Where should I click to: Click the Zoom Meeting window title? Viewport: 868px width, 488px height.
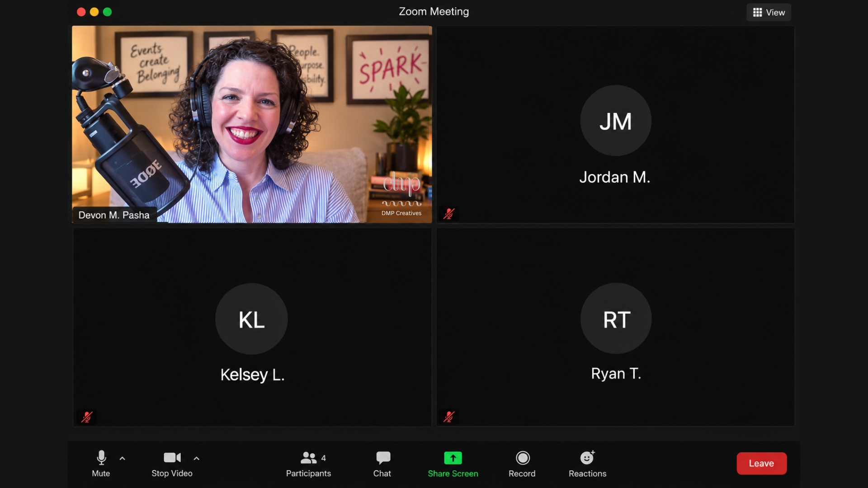click(x=434, y=12)
